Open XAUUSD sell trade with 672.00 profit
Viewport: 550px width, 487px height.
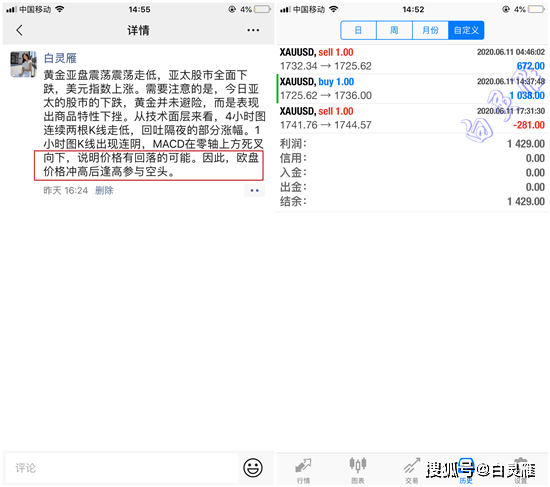click(x=412, y=59)
